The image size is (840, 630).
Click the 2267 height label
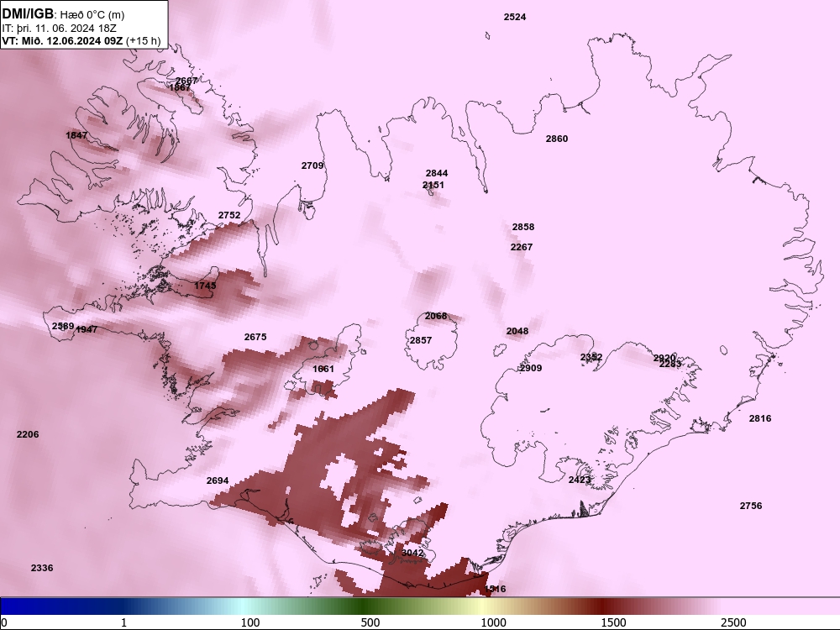[x=522, y=247]
